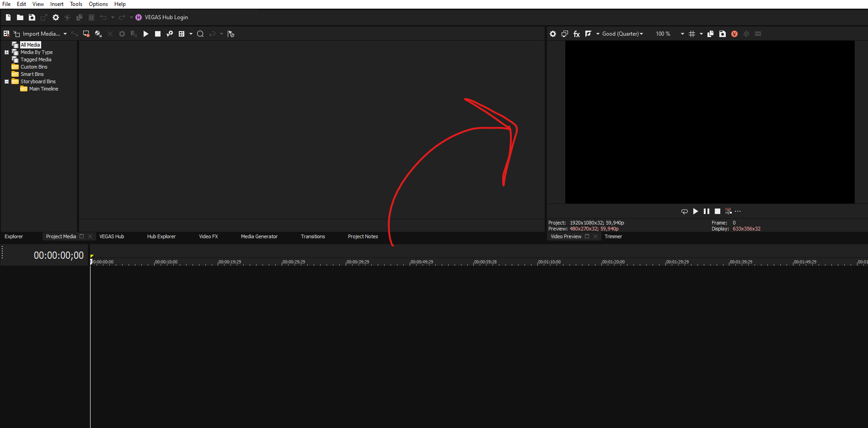The height and width of the screenshot is (428, 868).
Task: Copy preview snapshot to clipboard
Action: point(711,34)
